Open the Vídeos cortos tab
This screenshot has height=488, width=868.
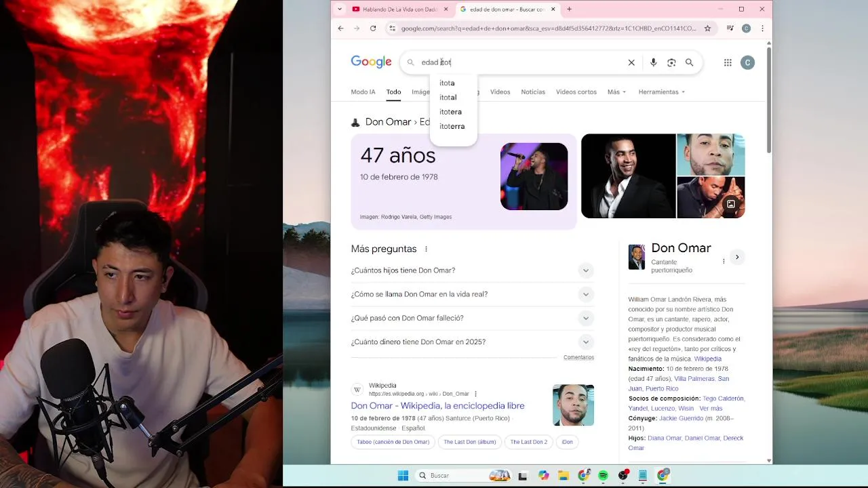pyautogui.click(x=576, y=91)
